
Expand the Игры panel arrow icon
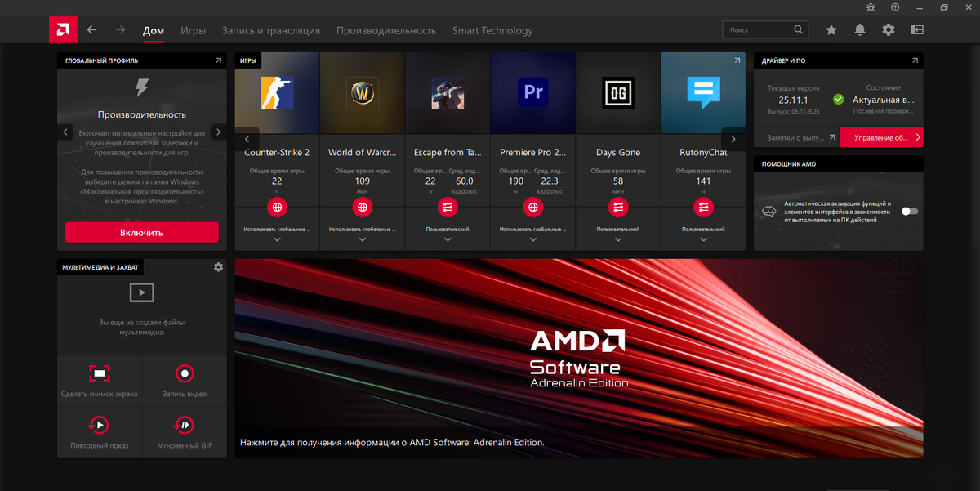click(737, 60)
